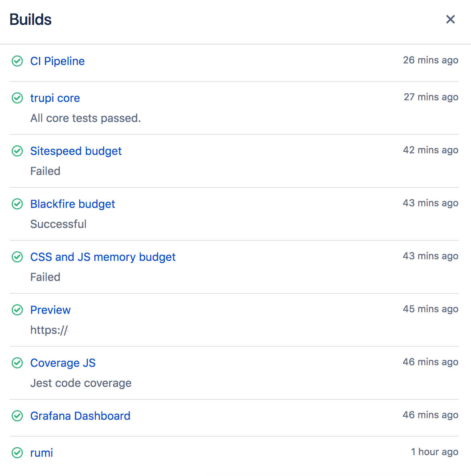
Task: Open the Blackfire budget build report
Action: 73,204
